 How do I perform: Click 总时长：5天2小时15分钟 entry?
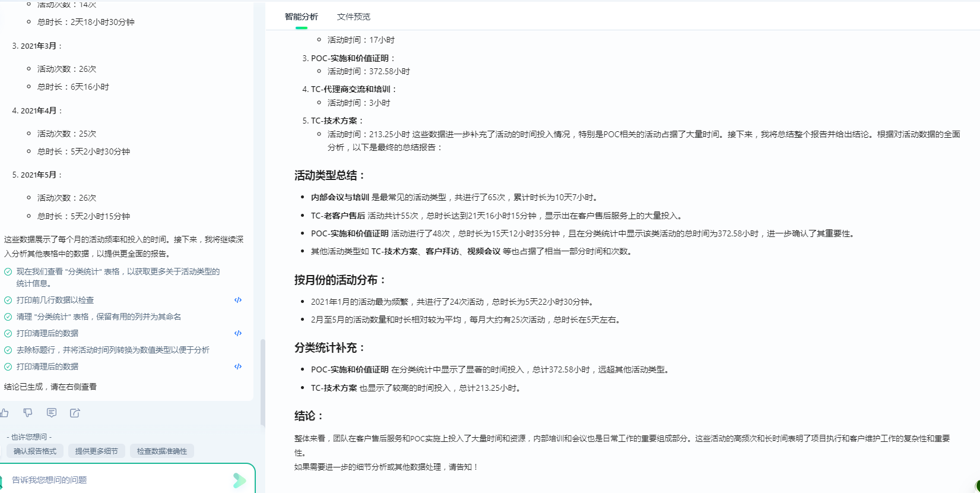(84, 216)
